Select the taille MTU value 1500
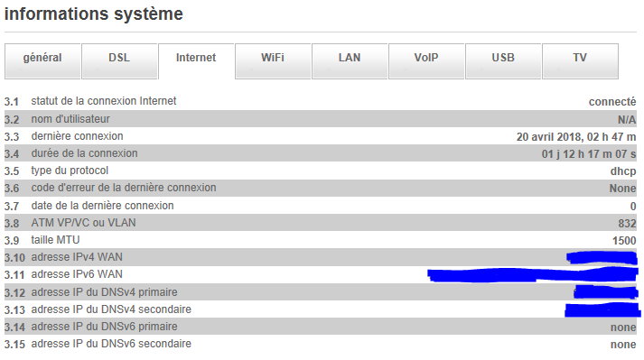 [x=624, y=241]
